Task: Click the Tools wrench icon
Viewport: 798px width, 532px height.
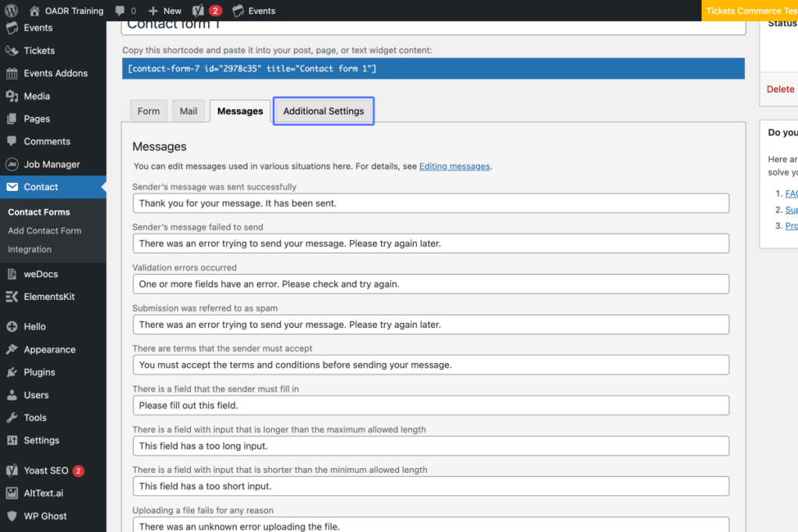Action: point(12,417)
